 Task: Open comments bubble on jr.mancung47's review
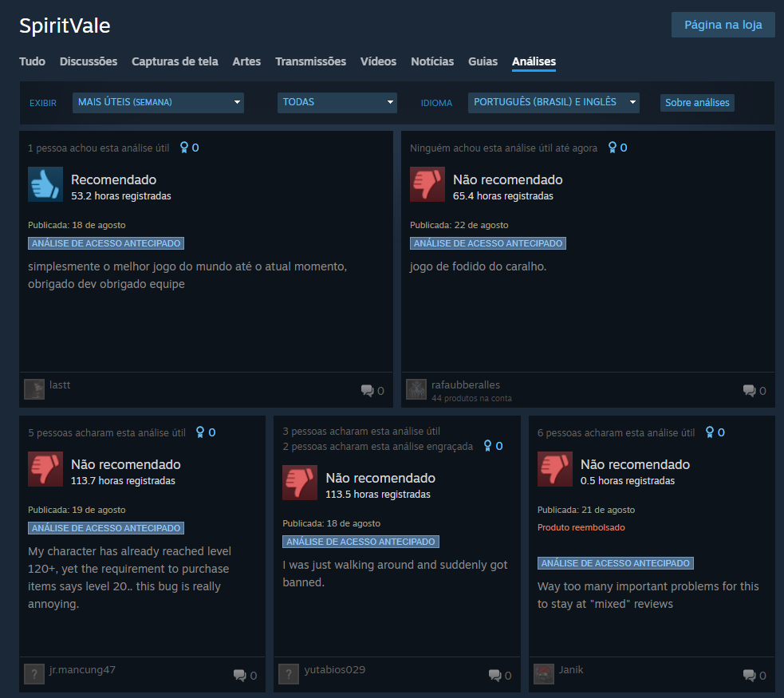point(240,676)
